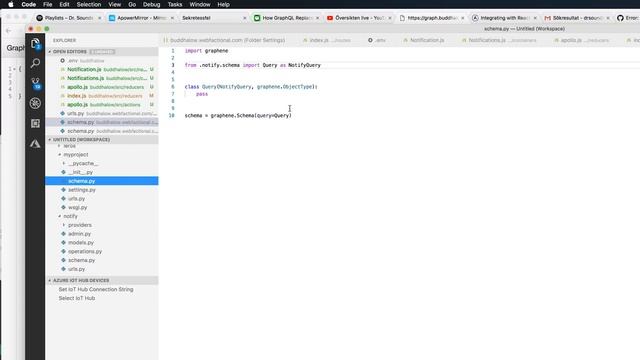Click the browser back arrow behind VS Code
Image resolution: width=640 pixels, height=360 pixels.
[9, 31]
